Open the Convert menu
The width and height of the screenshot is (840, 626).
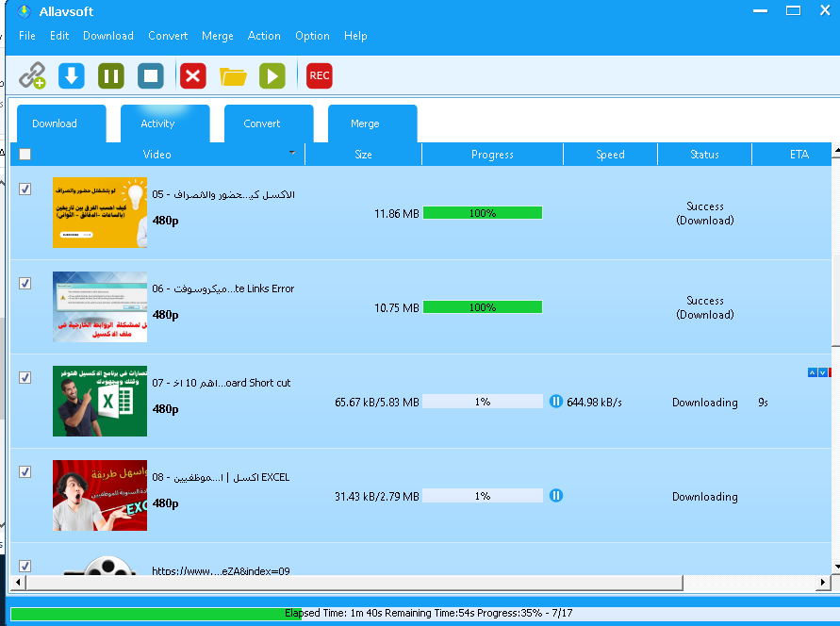click(x=168, y=36)
